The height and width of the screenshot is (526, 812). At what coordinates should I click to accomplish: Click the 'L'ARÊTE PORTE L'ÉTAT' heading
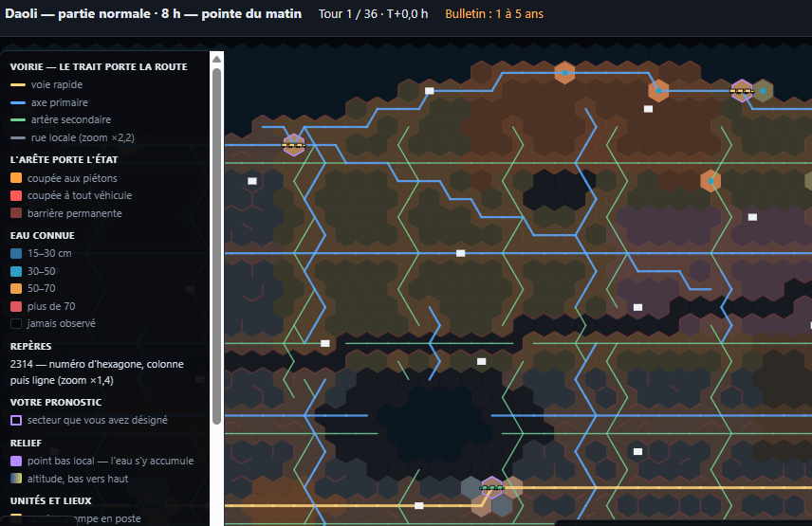click(x=64, y=159)
